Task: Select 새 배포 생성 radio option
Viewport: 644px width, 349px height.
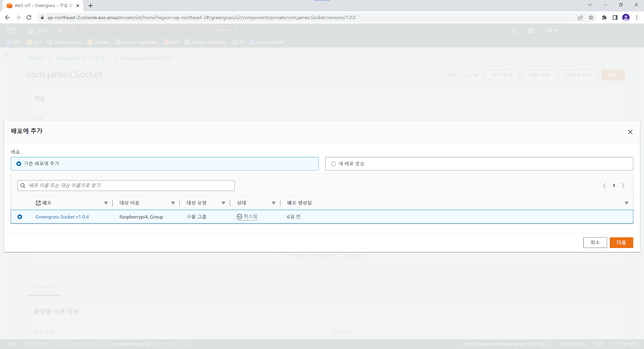Action: [x=333, y=164]
